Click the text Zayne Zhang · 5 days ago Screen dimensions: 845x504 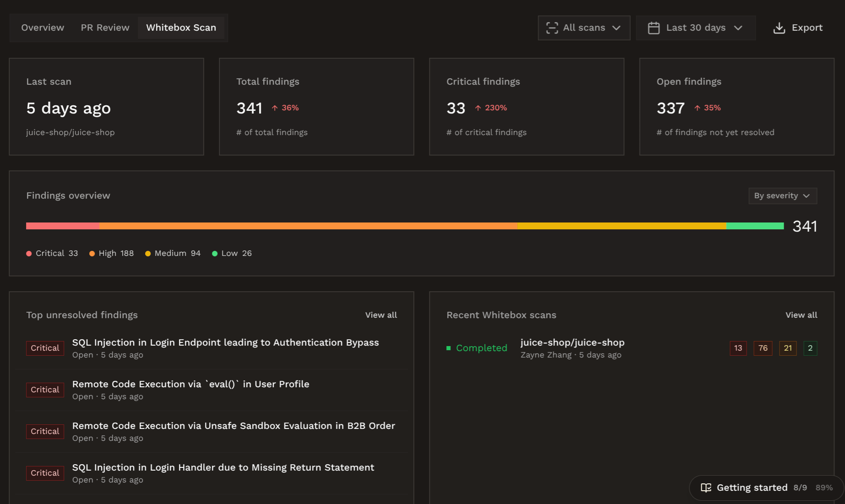[x=571, y=355]
